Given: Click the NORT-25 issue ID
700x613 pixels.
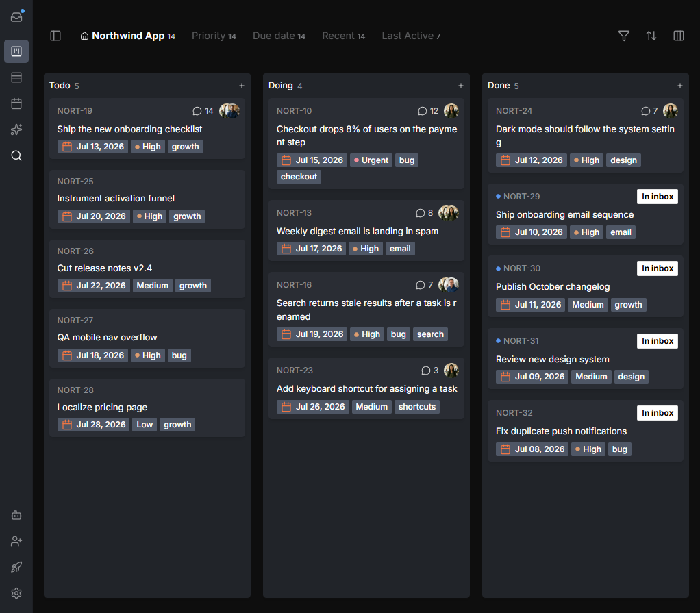Looking at the screenshot, I should (x=75, y=182).
